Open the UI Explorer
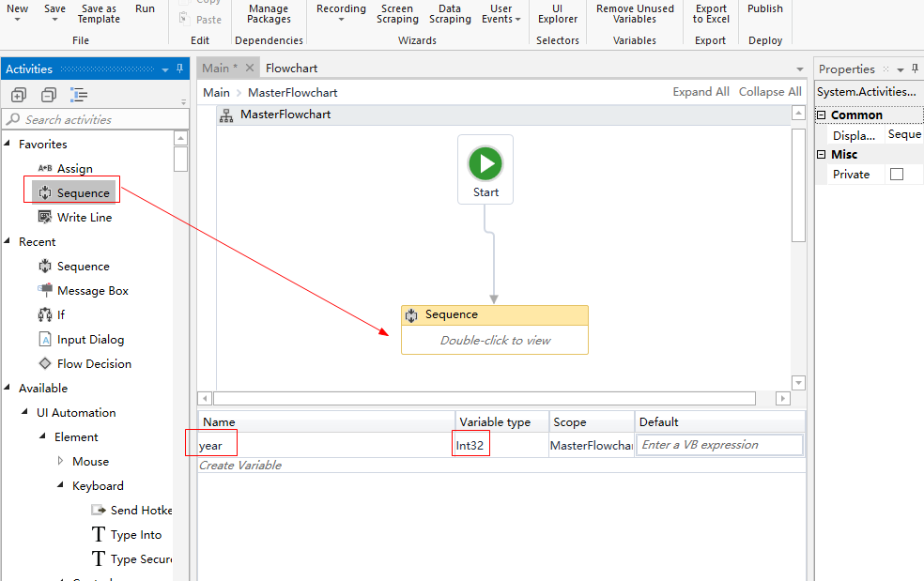 [557, 12]
